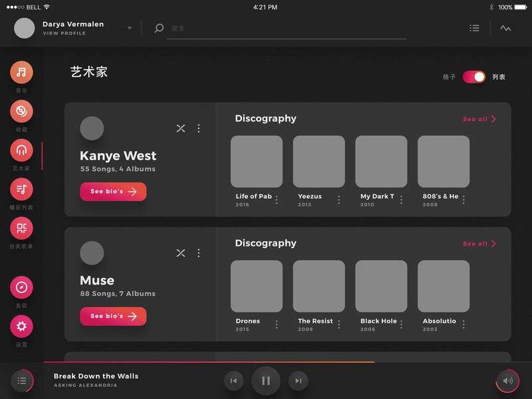Shuffle Muse songs
Image resolution: width=532 pixels, height=399 pixels.
[181, 253]
